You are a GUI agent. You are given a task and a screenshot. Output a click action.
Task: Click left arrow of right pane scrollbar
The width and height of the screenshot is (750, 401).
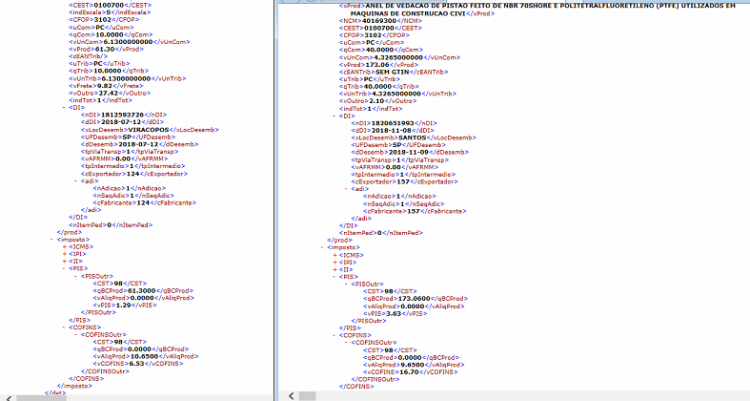(x=291, y=396)
